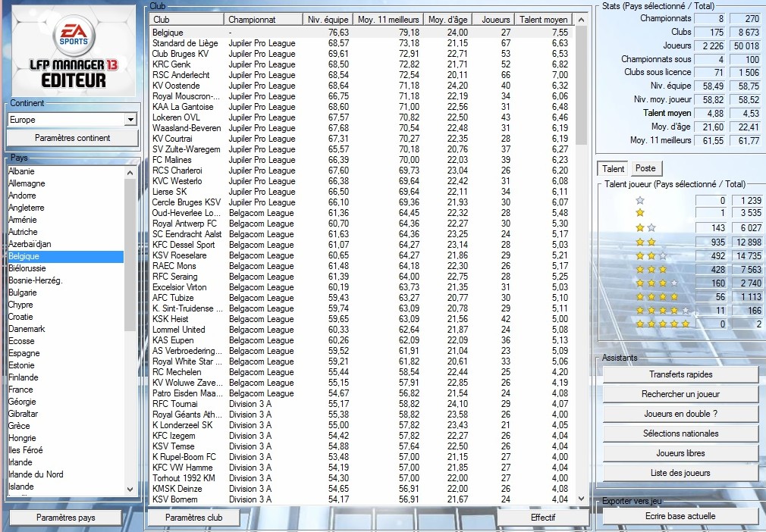Click Joueurs en double ? button
This screenshot has height=532, width=766.
680,414
